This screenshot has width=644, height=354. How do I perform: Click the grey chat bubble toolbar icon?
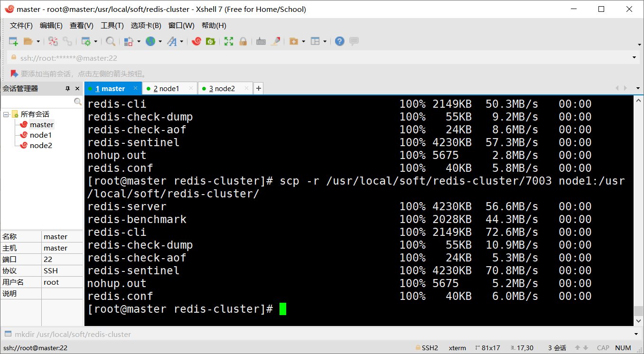click(x=354, y=42)
